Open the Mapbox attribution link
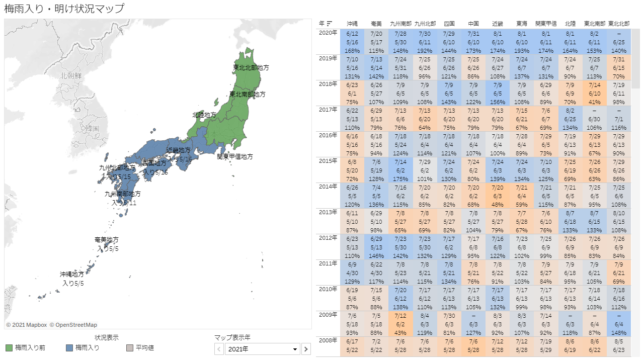The image size is (644, 362). (27, 325)
